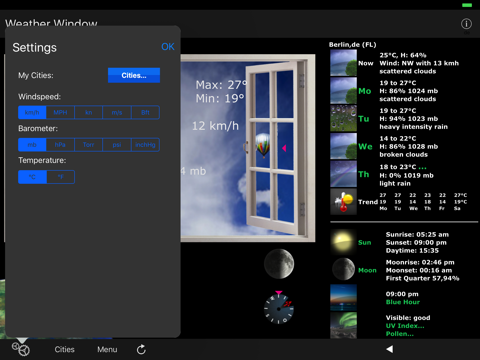Tap the large moon phase image below window

279,264
